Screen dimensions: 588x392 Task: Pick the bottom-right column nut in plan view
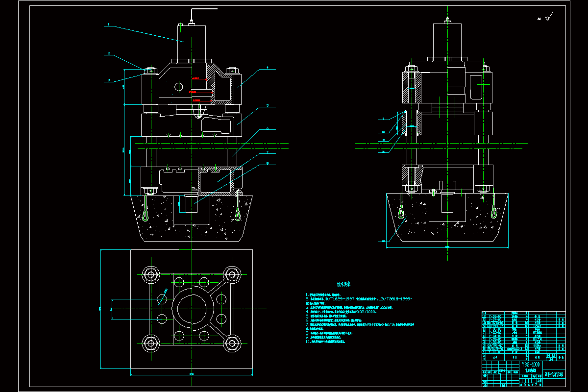[x=231, y=343]
